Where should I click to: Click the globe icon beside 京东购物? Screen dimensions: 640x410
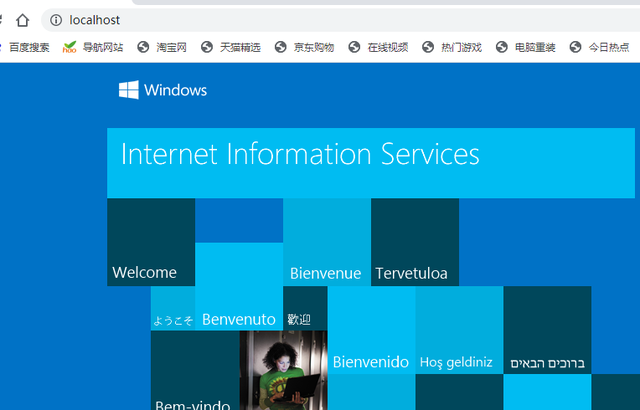(x=280, y=47)
